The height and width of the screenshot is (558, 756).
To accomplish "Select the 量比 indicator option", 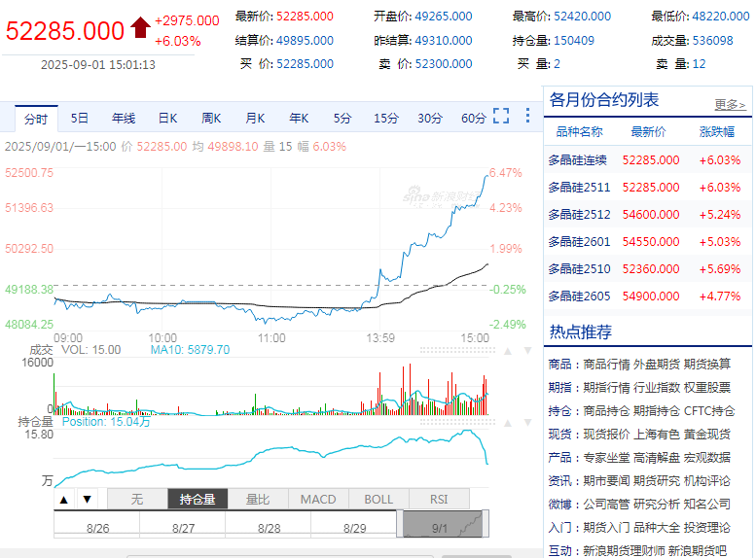I will (258, 500).
